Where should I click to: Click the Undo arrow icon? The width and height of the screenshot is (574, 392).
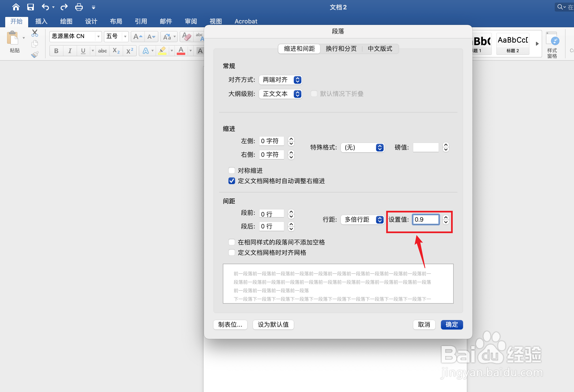tap(45, 7)
